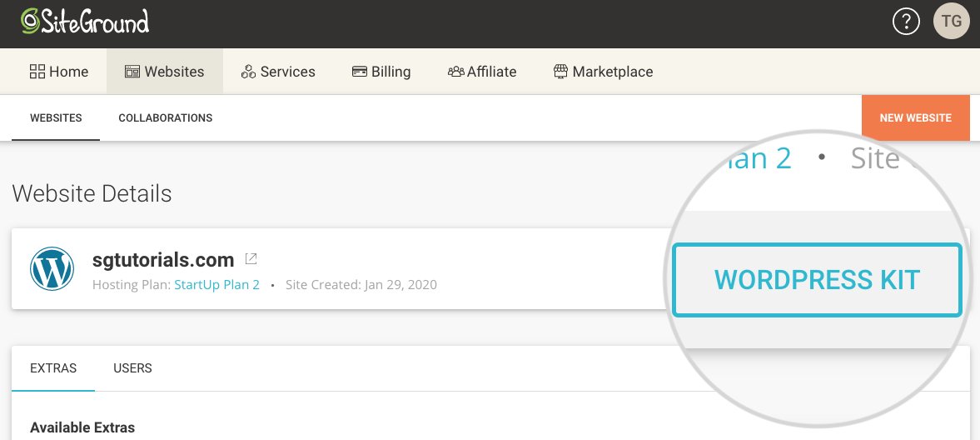Switch to the USERS tab
Viewport: 980px width, 440px height.
click(x=132, y=368)
